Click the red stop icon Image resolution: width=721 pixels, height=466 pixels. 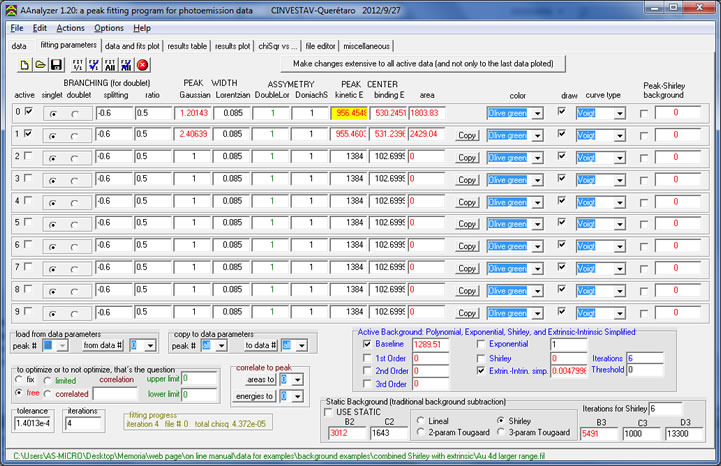[x=143, y=64]
